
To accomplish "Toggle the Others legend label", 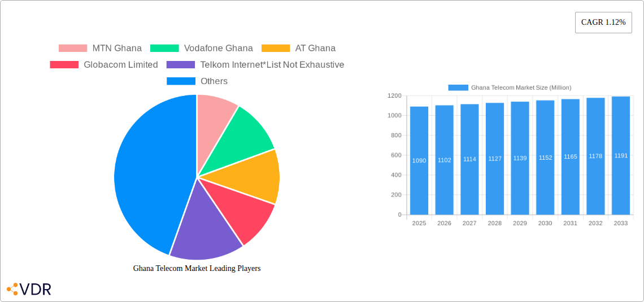I will point(214,81).
